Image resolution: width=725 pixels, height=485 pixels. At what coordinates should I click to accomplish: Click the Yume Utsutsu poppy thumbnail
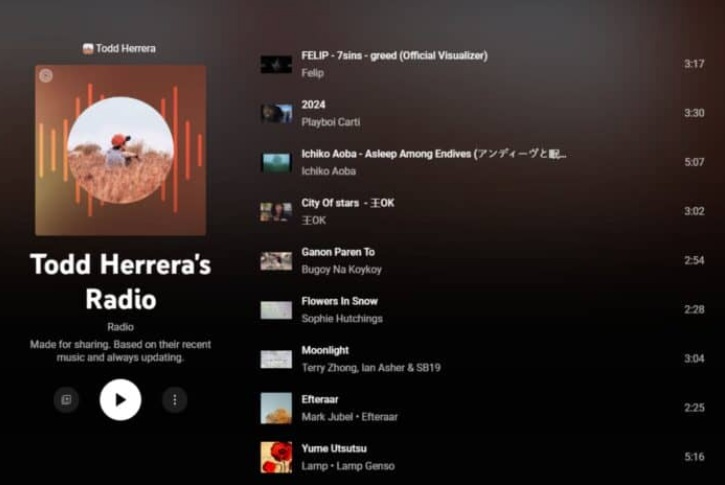pos(276,457)
